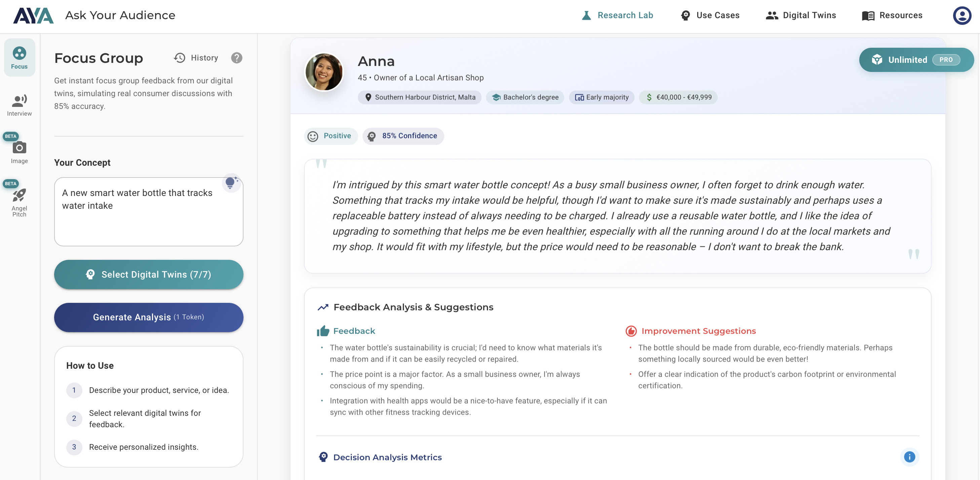
Task: Click the 85% Confidence indicator
Action: click(403, 136)
